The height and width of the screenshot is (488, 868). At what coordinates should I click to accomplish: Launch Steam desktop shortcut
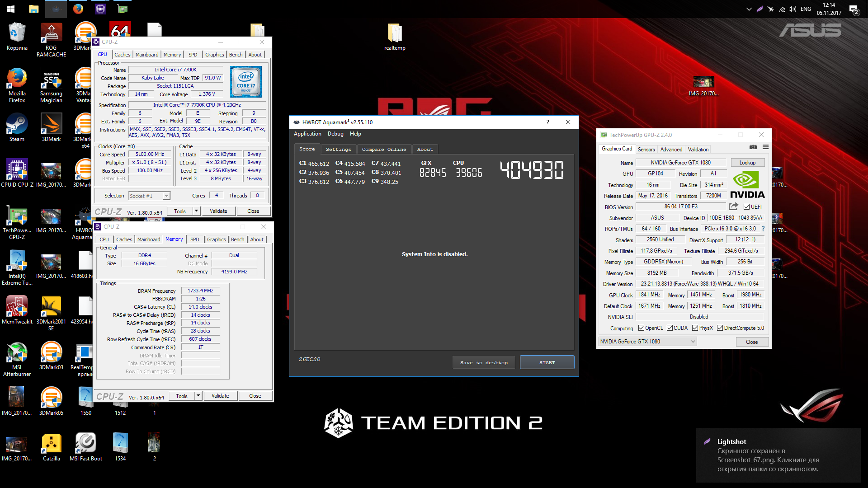(x=17, y=127)
